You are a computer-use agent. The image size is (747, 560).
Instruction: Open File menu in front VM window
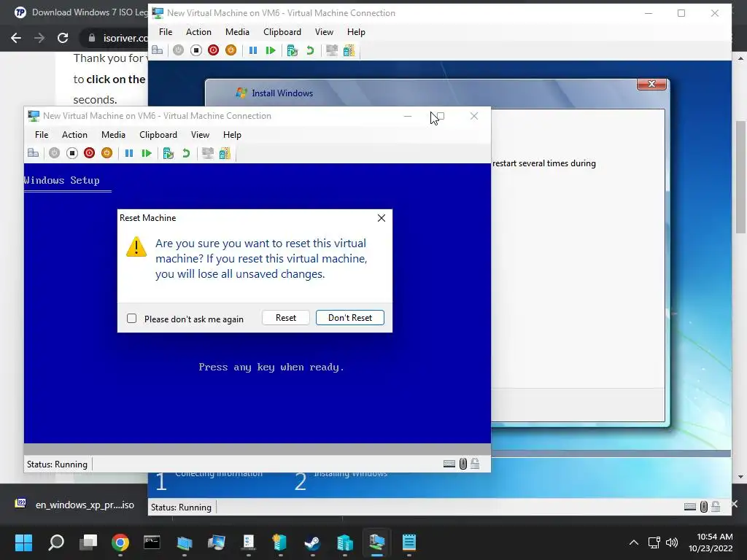[42, 135]
